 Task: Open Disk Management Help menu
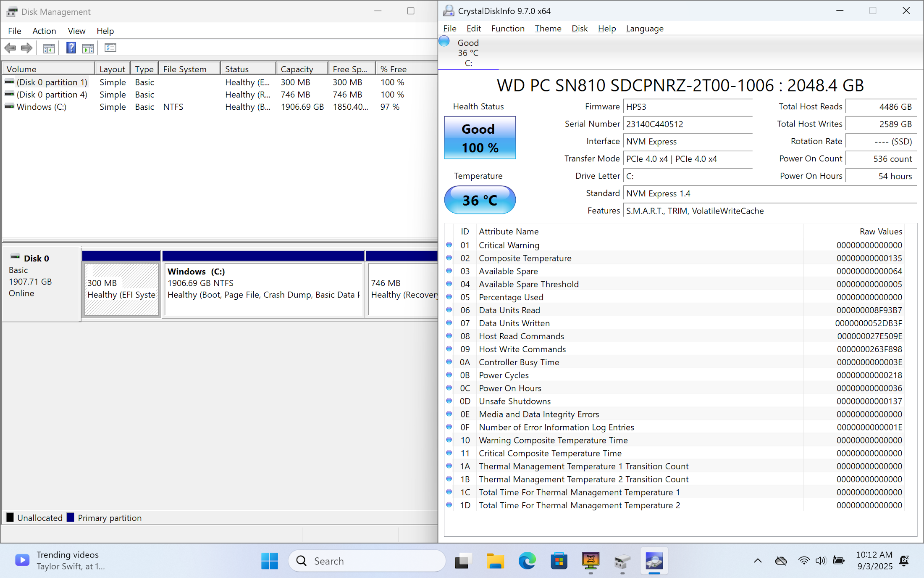(x=105, y=31)
